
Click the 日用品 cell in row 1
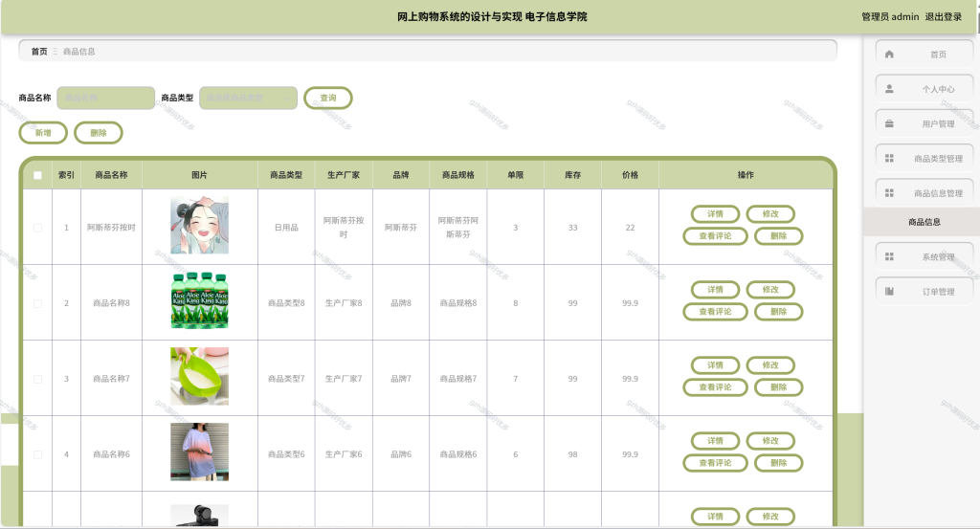(x=286, y=228)
